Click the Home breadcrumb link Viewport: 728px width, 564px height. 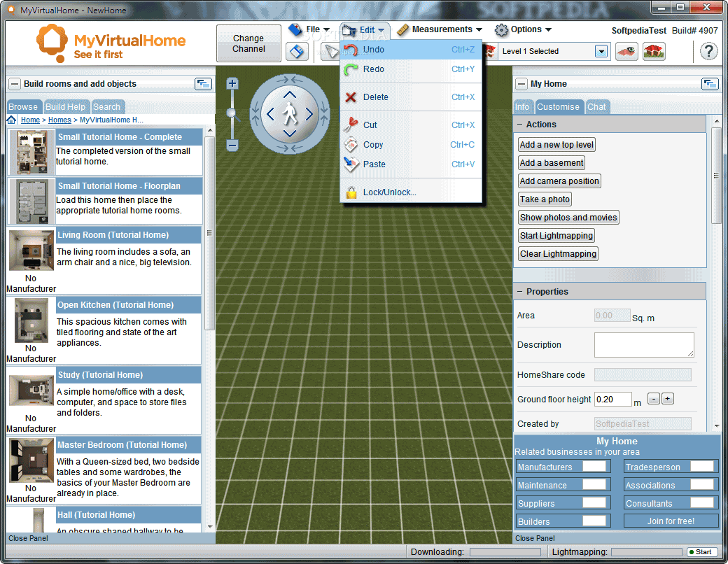tap(30, 120)
